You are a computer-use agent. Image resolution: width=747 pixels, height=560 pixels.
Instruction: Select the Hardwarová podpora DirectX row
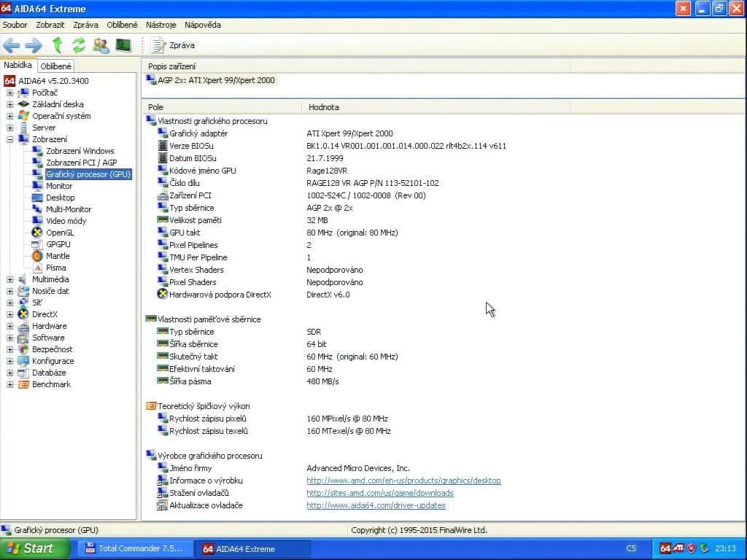click(253, 295)
